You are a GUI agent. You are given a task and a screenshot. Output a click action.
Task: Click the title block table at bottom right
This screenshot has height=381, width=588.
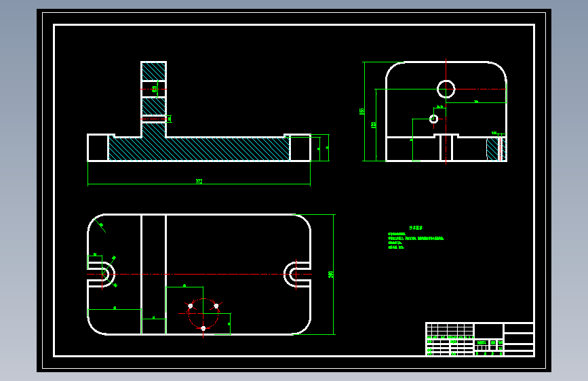[x=479, y=339]
